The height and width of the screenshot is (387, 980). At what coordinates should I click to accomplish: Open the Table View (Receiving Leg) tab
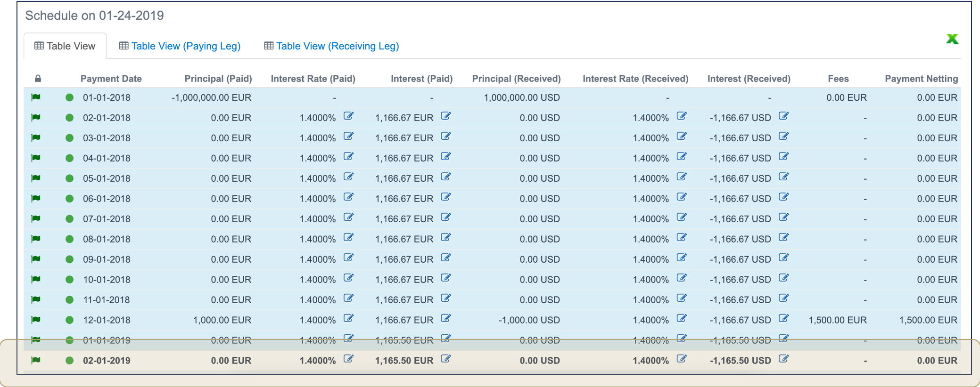click(x=331, y=46)
